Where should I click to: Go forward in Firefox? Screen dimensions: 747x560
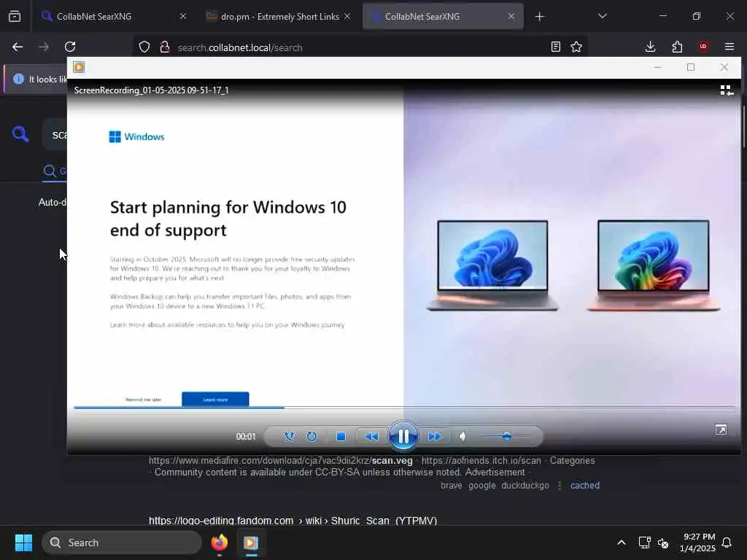43,47
